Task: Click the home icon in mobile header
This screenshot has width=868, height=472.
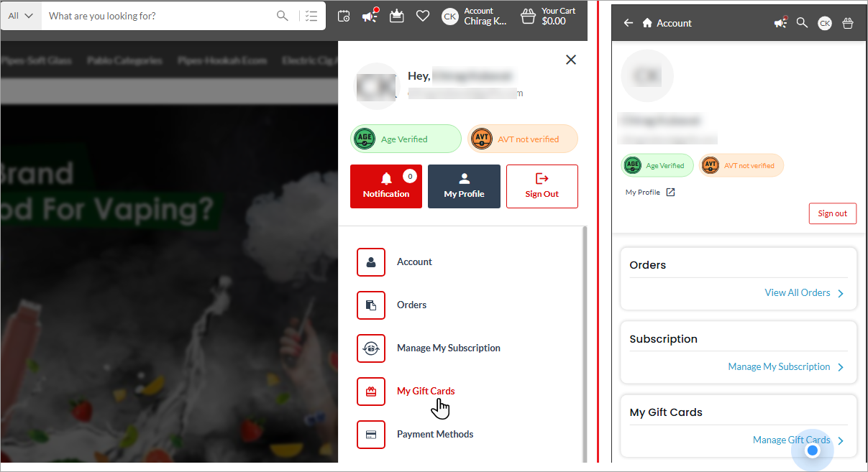Action: tap(647, 23)
